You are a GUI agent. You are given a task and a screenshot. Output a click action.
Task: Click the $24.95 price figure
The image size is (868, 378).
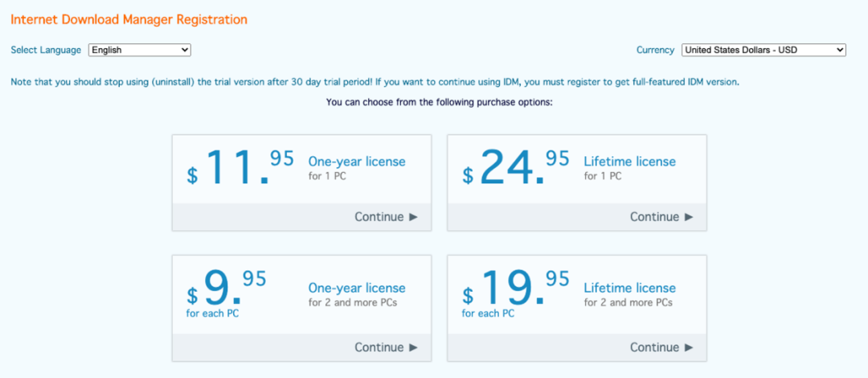pos(516,167)
